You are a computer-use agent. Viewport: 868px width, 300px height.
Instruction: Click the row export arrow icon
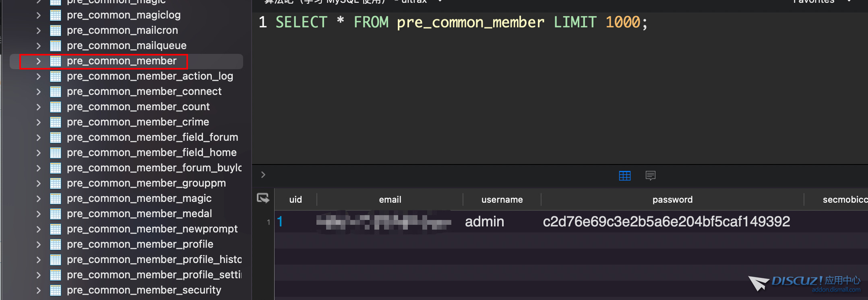(x=263, y=198)
